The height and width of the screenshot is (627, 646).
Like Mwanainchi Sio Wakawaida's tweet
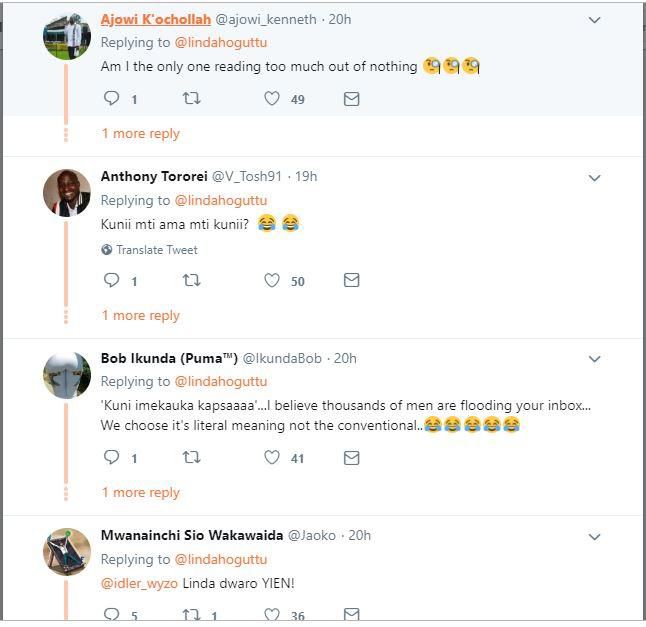pyautogui.click(x=272, y=614)
